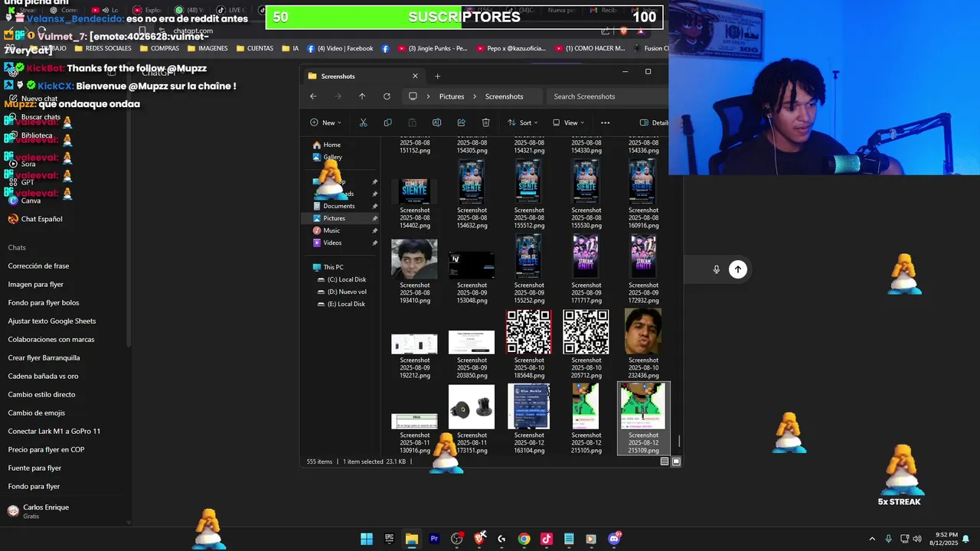Open chat 'Corrección de frase' in ChatGPT sidebar
This screenshot has height=551, width=980.
38,266
